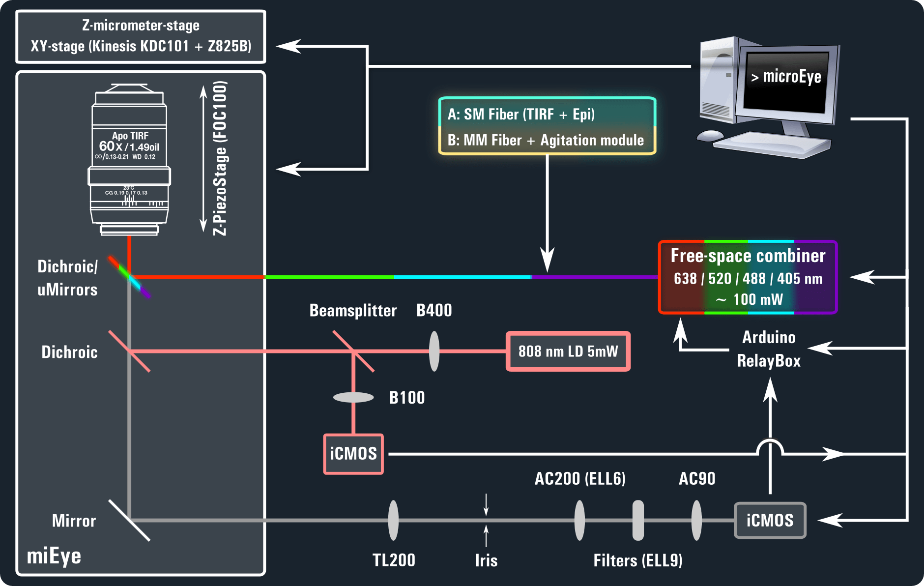The image size is (924, 586).
Task: Click the '638 / 520 / 488 / 405 nm' text
Action: point(748,279)
